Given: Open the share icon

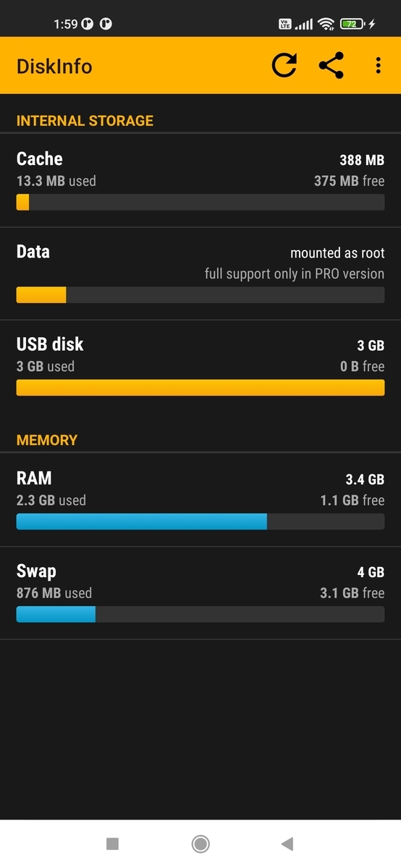Looking at the screenshot, I should [331, 66].
